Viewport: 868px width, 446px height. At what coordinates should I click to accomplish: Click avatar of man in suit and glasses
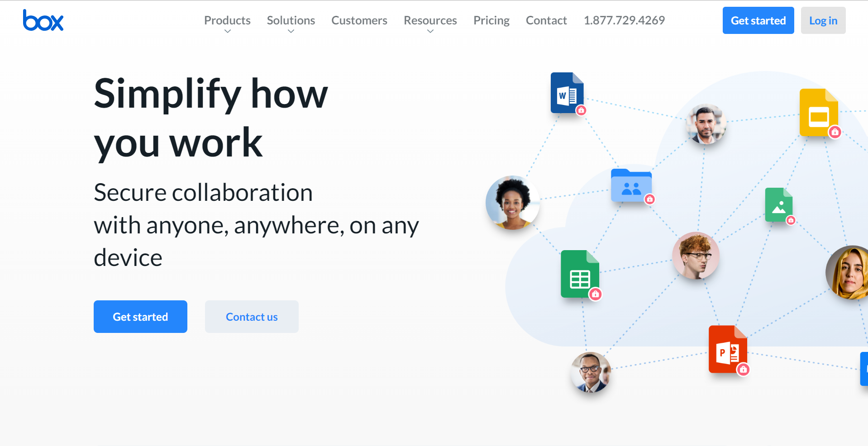[x=591, y=372]
